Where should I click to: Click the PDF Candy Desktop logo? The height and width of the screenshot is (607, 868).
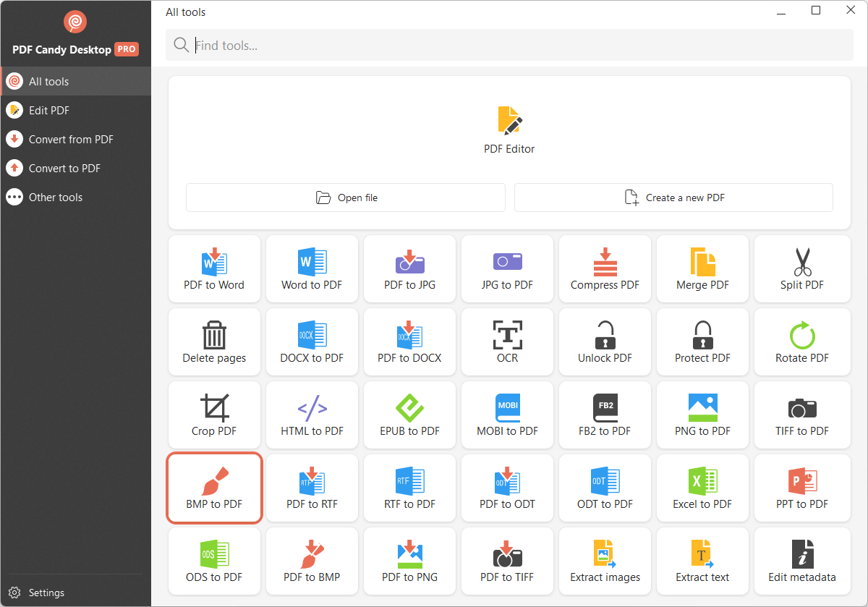[75, 22]
